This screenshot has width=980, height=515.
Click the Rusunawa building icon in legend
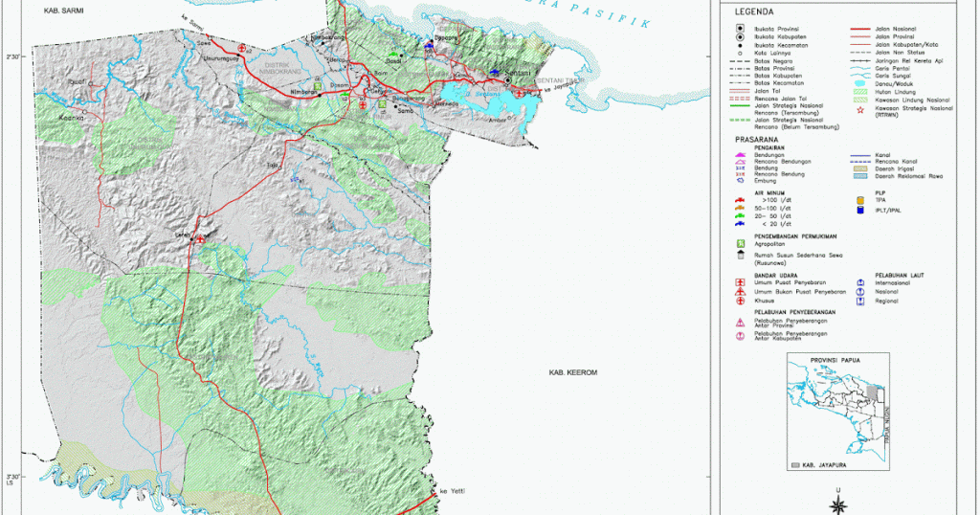coord(741,255)
